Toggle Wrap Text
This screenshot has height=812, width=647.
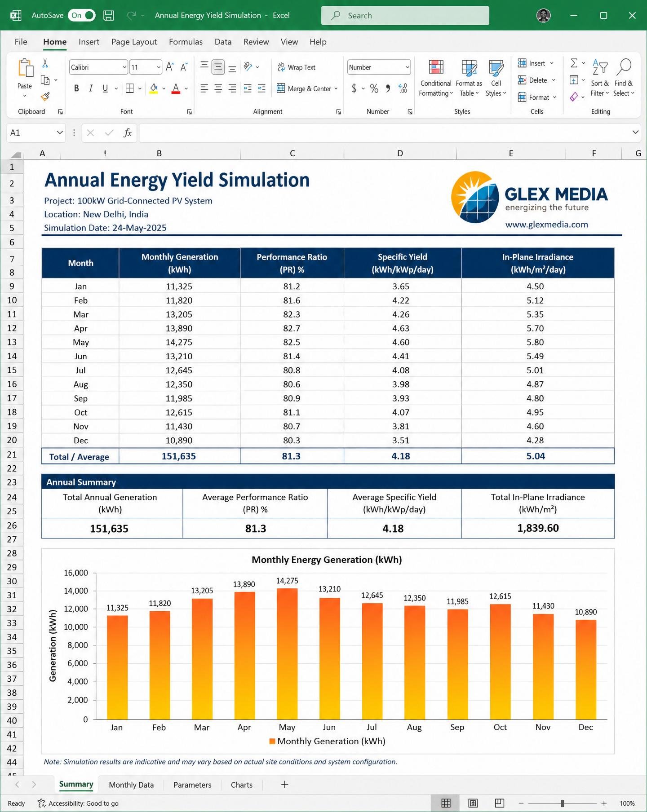(297, 67)
